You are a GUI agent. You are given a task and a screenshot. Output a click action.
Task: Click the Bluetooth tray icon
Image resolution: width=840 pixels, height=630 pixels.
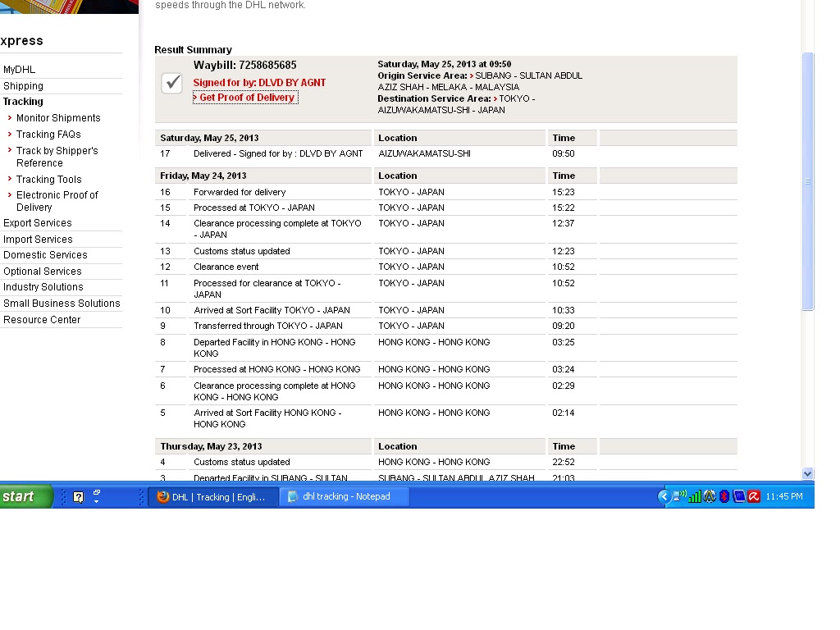pyautogui.click(x=724, y=496)
